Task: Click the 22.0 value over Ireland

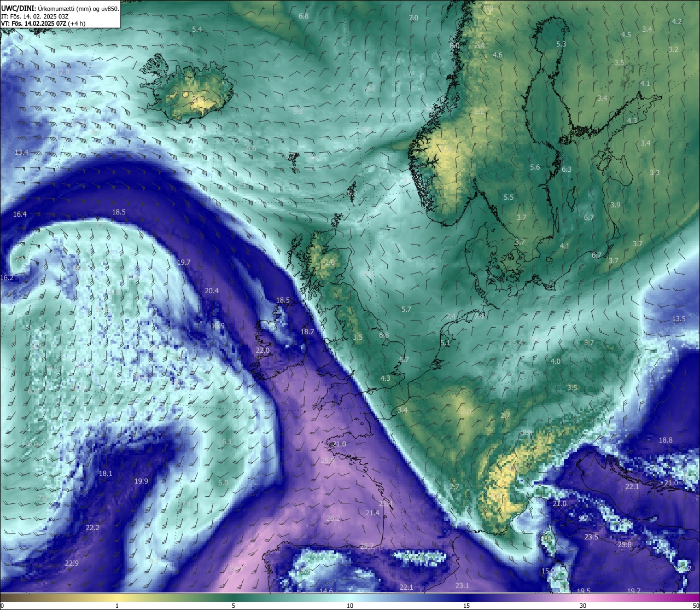Action: pos(262,351)
